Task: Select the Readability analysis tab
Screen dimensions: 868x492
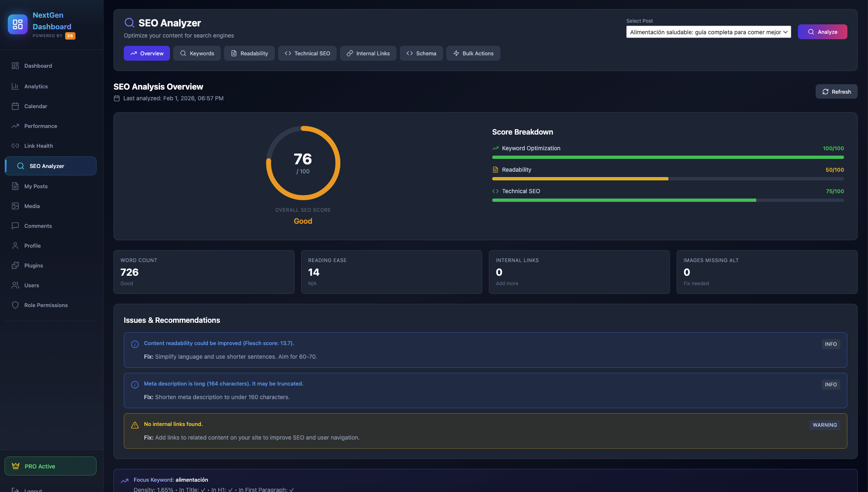Action: (249, 53)
